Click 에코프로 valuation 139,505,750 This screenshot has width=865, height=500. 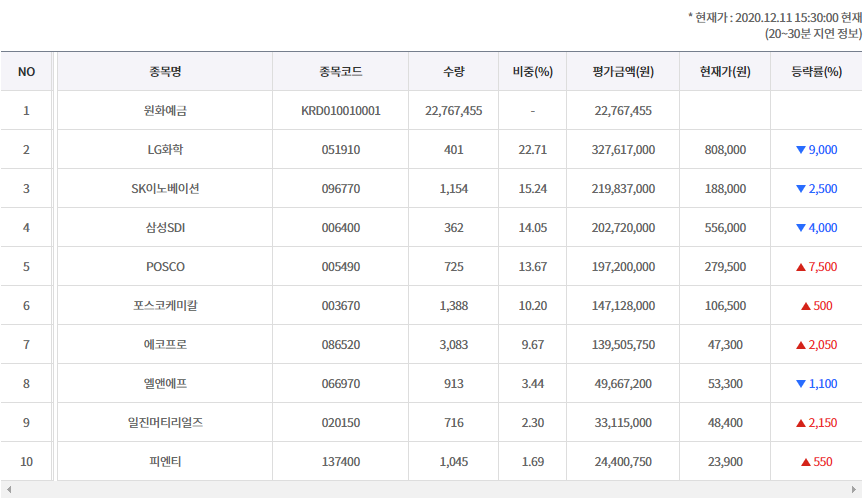click(623, 345)
